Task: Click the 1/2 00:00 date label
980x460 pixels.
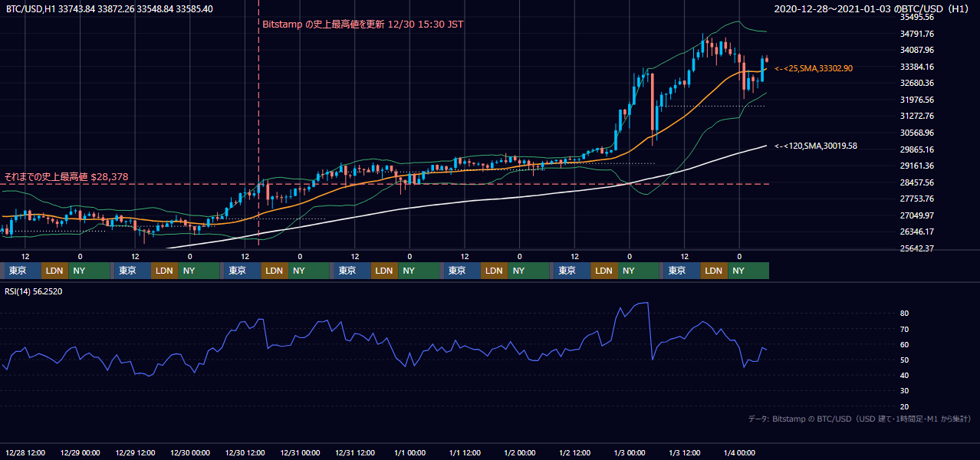Action: coord(521,453)
